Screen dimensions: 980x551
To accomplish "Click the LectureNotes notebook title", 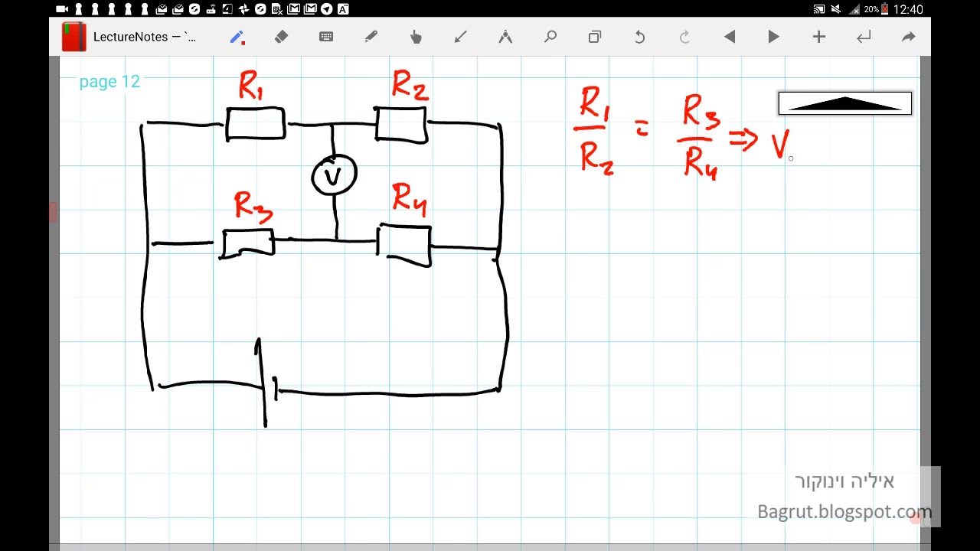I will (145, 37).
